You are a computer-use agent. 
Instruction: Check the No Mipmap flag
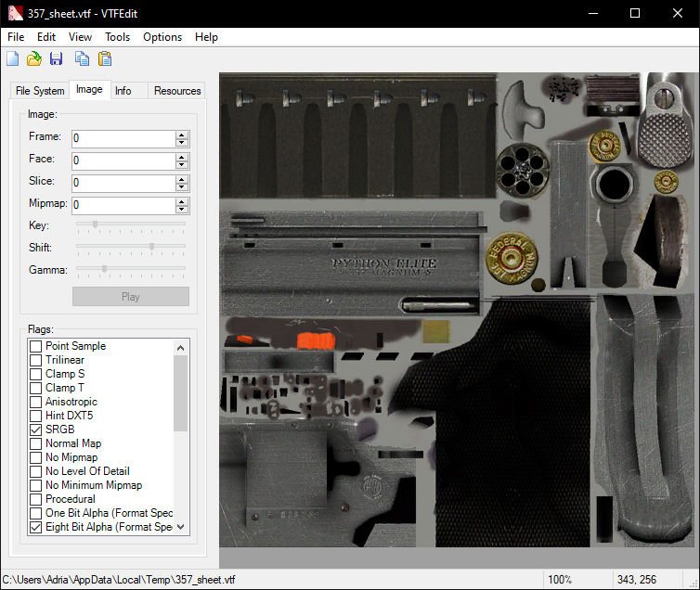click(x=35, y=457)
